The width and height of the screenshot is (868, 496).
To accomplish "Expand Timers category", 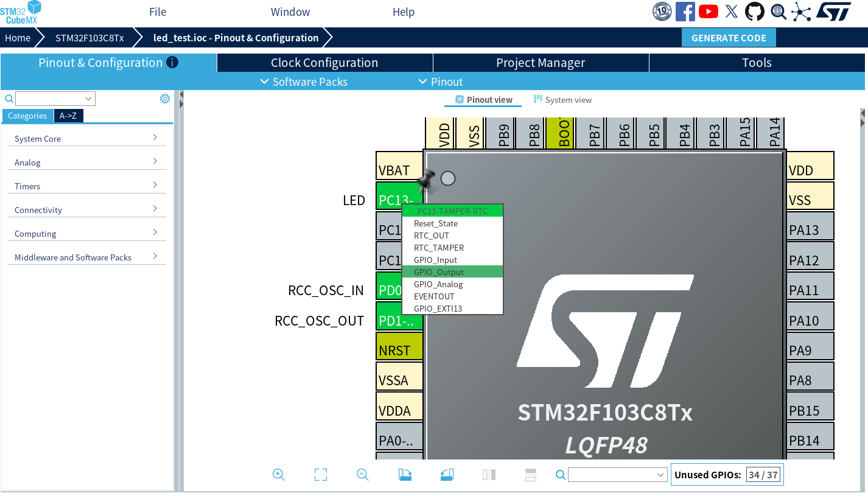I will pyautogui.click(x=86, y=186).
